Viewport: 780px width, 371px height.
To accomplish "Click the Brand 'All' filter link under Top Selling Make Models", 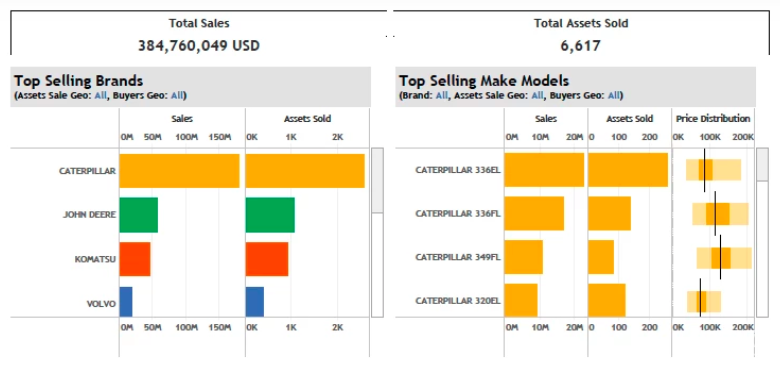I will pyautogui.click(x=442, y=95).
